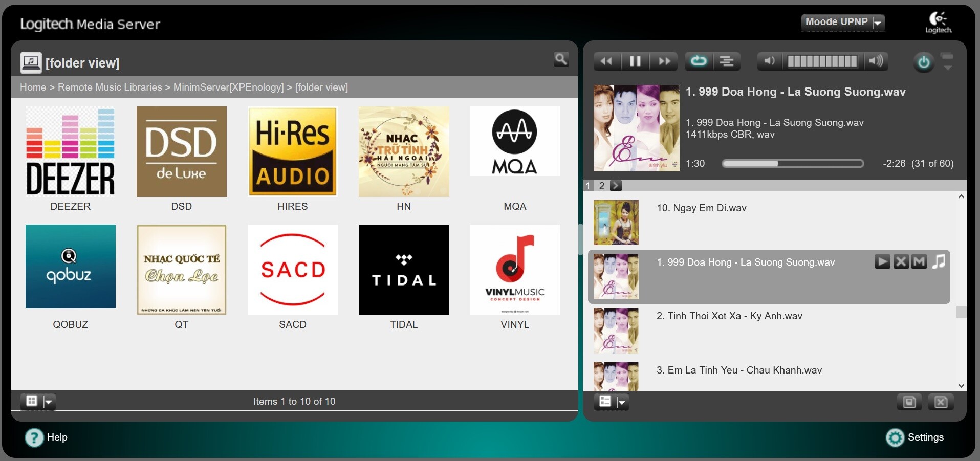Open the TIDAL folder
980x461 pixels.
pyautogui.click(x=404, y=270)
